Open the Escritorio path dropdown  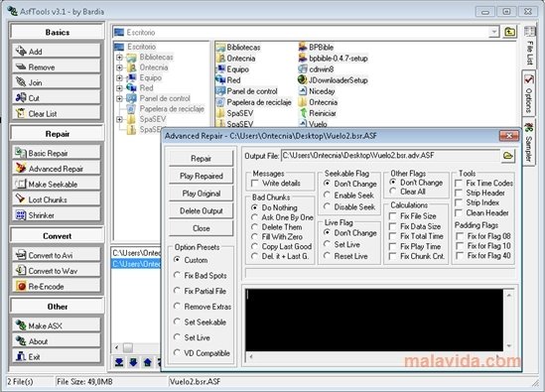494,32
